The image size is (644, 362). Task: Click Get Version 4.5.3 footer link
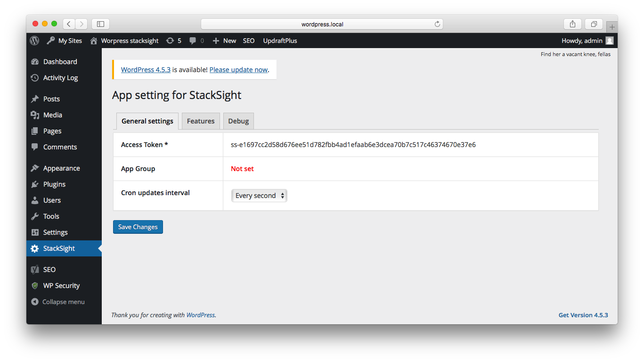583,315
